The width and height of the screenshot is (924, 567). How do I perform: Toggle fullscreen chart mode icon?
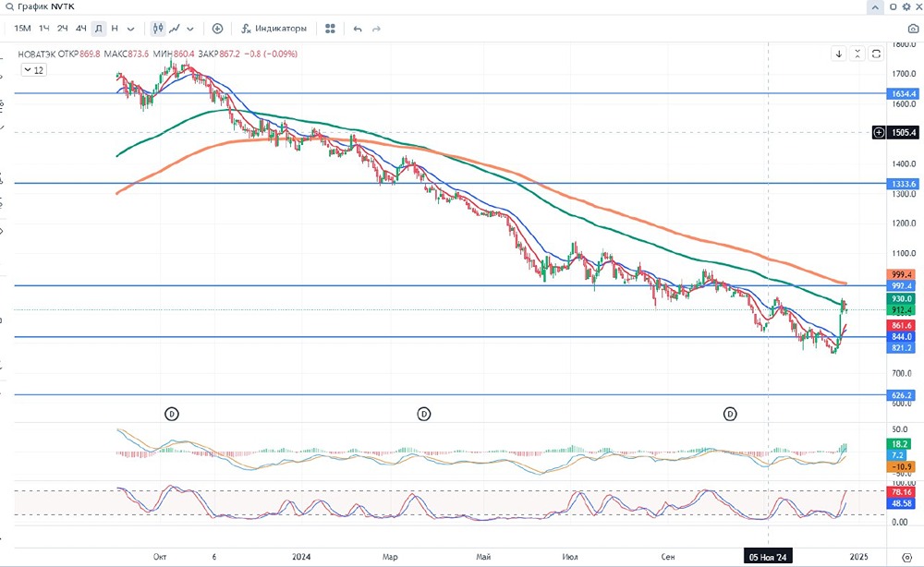(876, 54)
